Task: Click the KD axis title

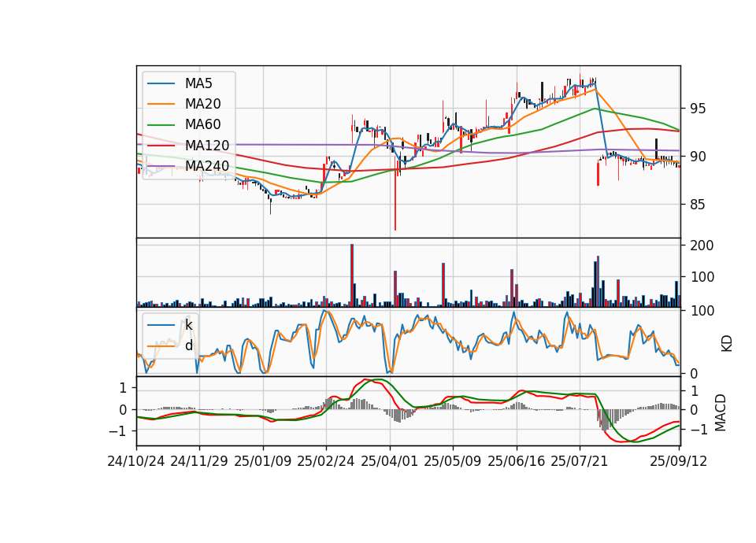Action: [x=727, y=343]
